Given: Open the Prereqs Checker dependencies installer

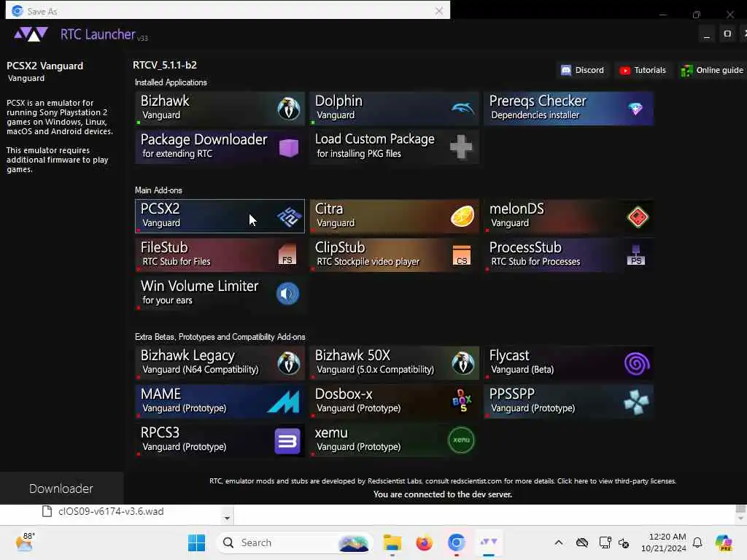Looking at the screenshot, I should coord(568,109).
